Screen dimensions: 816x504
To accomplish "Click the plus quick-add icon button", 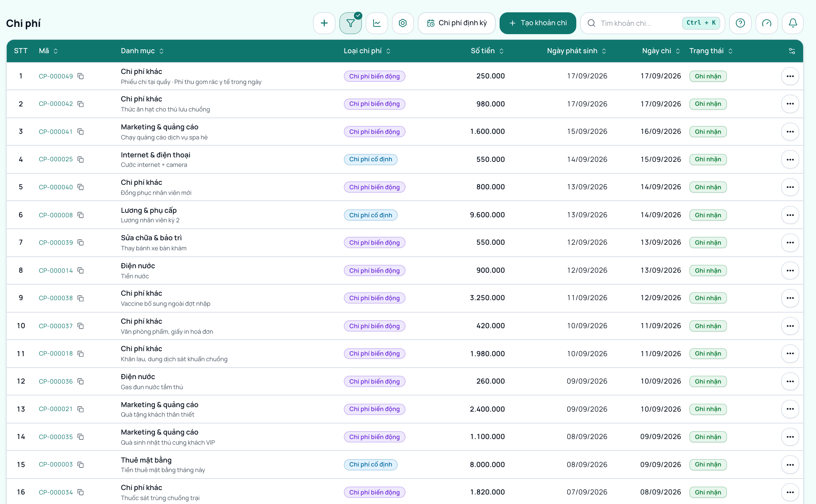I will coord(324,23).
